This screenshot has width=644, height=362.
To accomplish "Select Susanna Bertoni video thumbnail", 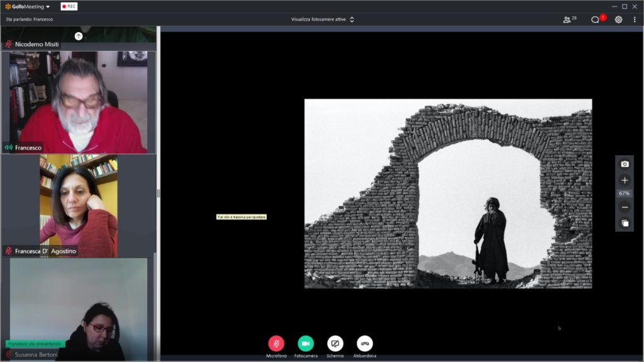I will click(x=79, y=309).
